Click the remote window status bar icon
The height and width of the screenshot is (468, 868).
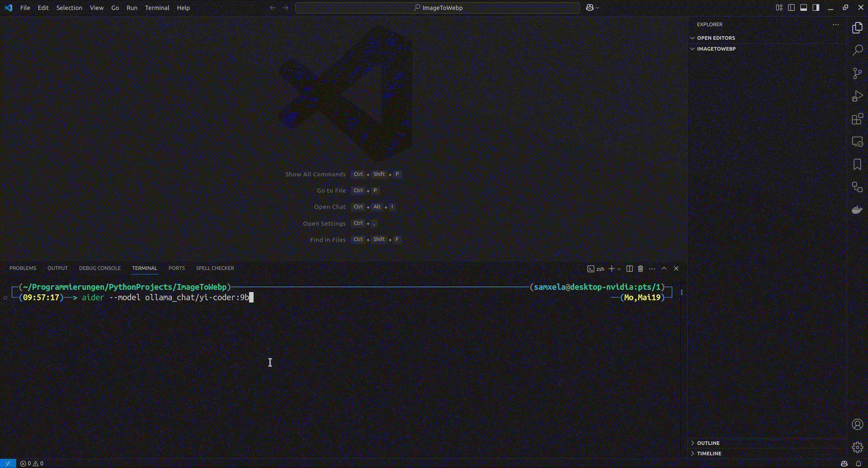click(8, 463)
